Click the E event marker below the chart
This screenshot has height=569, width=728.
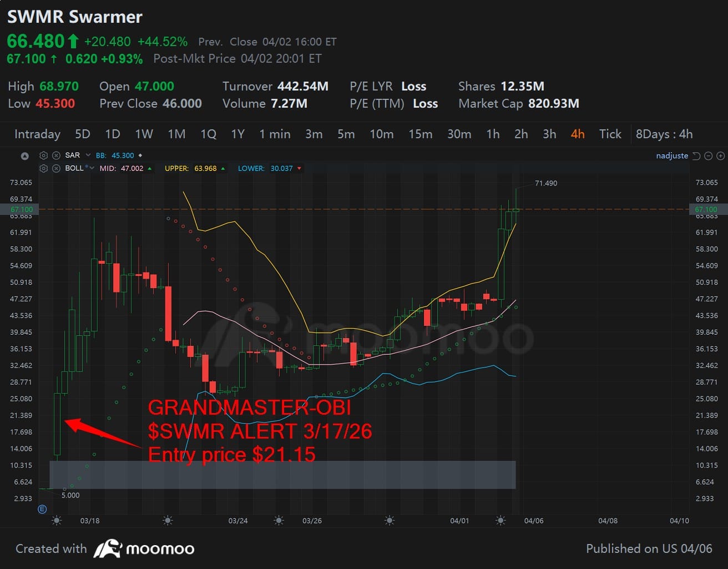[x=42, y=509]
